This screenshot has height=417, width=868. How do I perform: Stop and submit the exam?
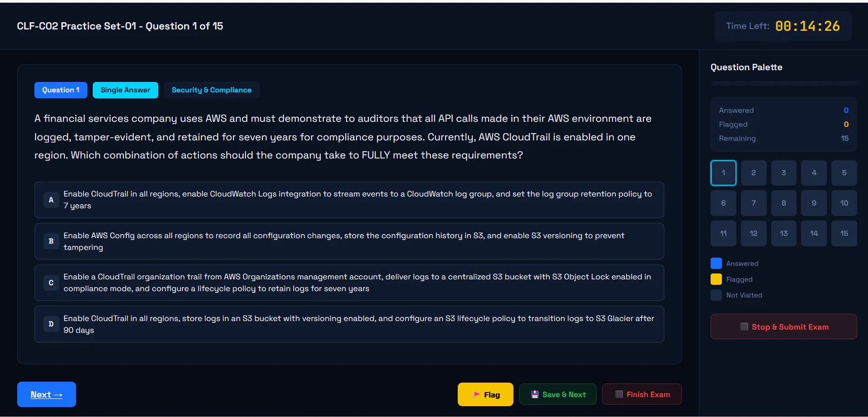point(784,326)
